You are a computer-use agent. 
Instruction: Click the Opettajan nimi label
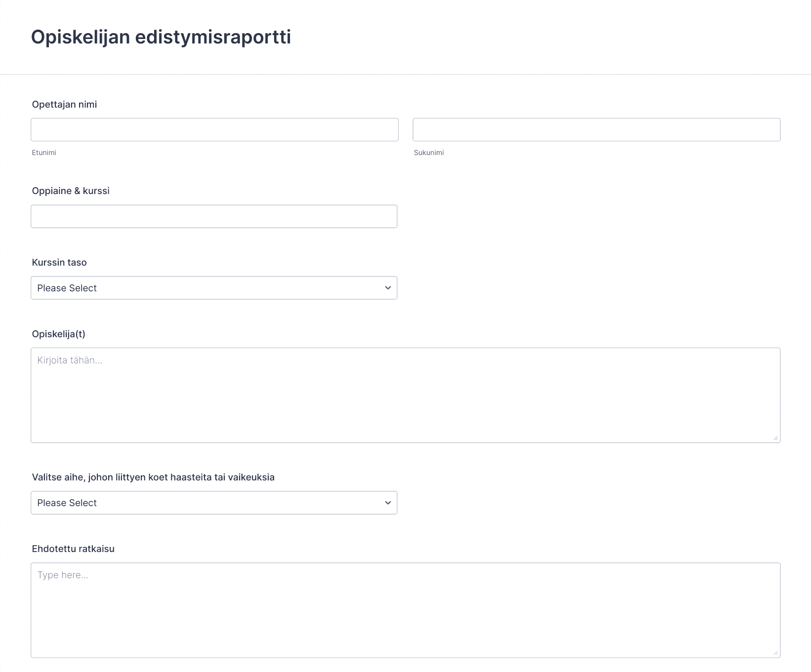[64, 104]
